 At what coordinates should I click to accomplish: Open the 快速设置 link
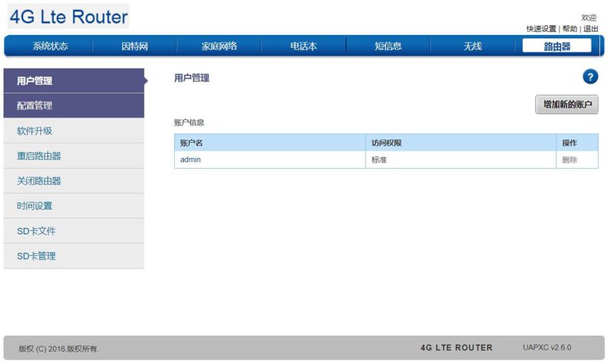(x=541, y=29)
